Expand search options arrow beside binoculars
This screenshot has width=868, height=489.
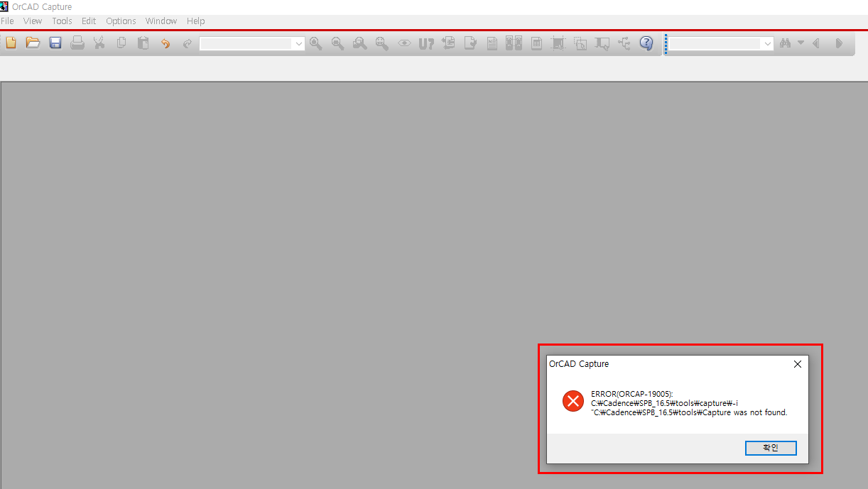point(801,43)
